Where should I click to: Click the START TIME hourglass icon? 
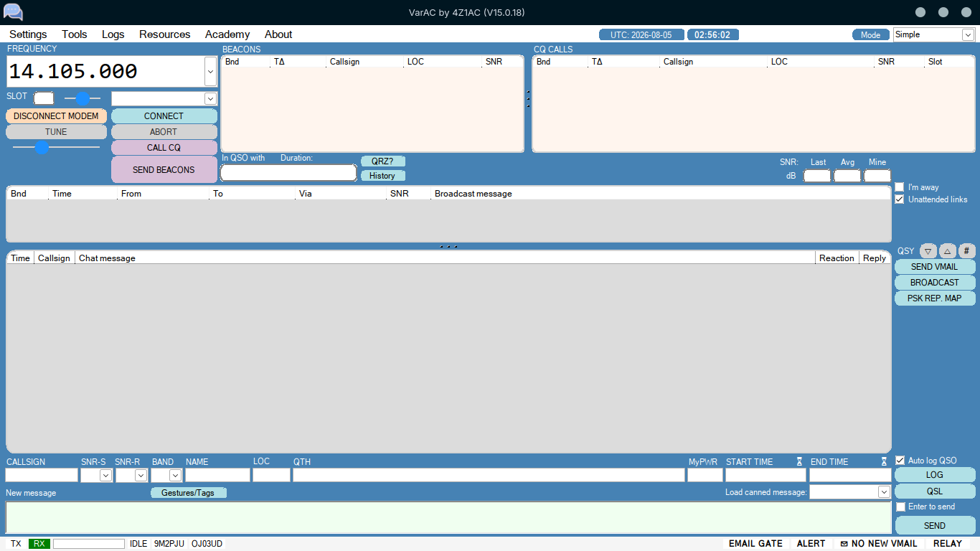[x=799, y=462]
